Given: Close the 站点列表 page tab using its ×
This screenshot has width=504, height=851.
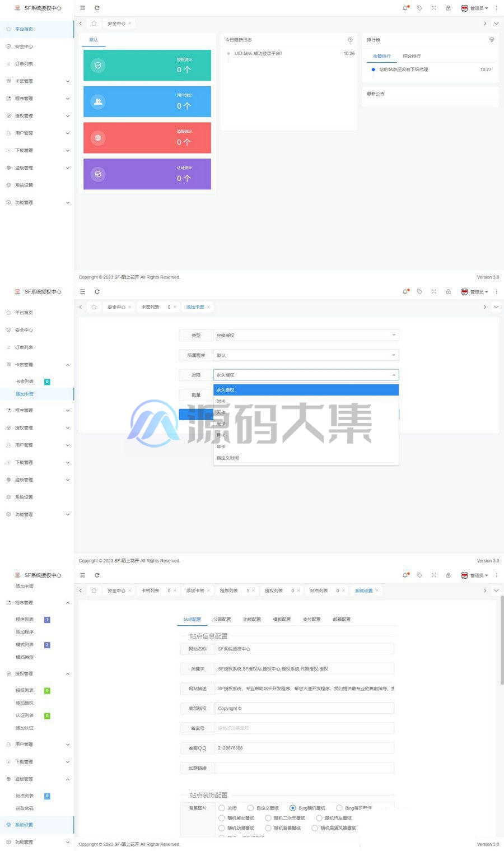Looking at the screenshot, I should tap(343, 590).
